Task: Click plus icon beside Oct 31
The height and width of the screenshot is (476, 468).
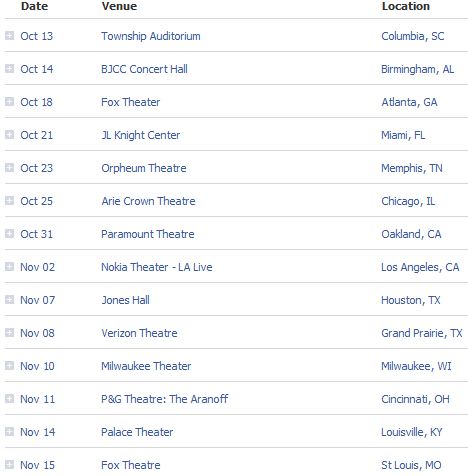Action: [9, 233]
